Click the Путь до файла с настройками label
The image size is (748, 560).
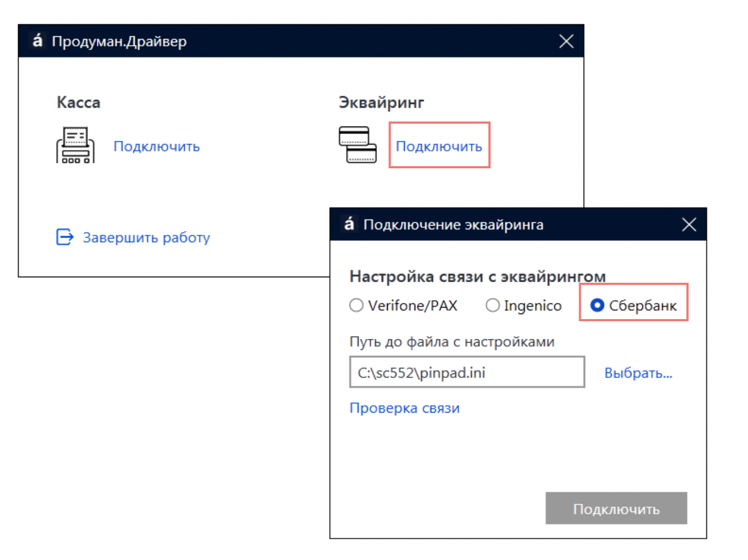pyautogui.click(x=452, y=342)
